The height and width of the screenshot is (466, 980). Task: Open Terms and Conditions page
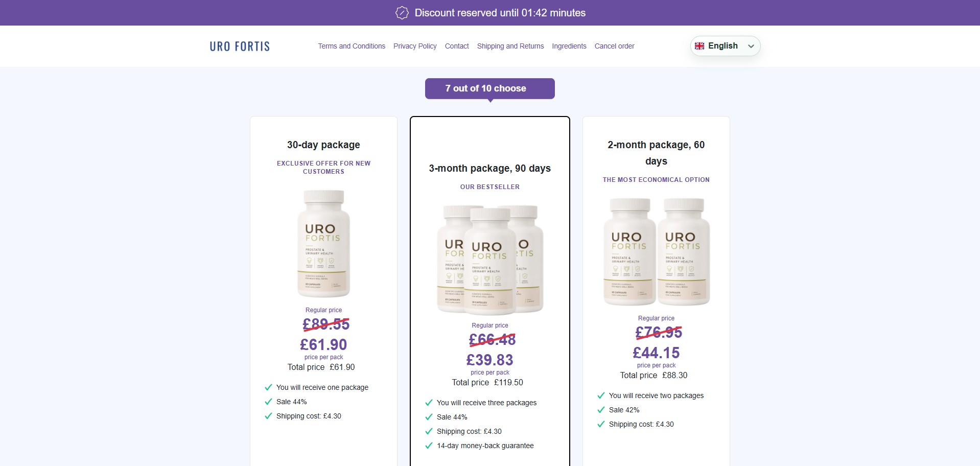tap(352, 46)
